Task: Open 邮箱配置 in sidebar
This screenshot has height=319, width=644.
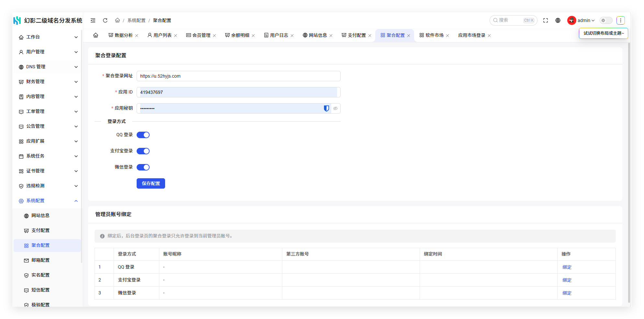Action: pos(47,260)
